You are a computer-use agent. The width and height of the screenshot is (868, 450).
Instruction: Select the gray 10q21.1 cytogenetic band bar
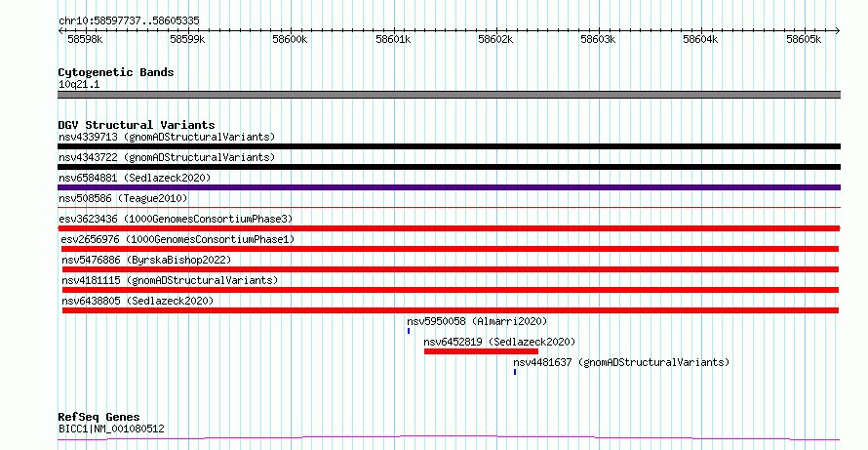449,95
